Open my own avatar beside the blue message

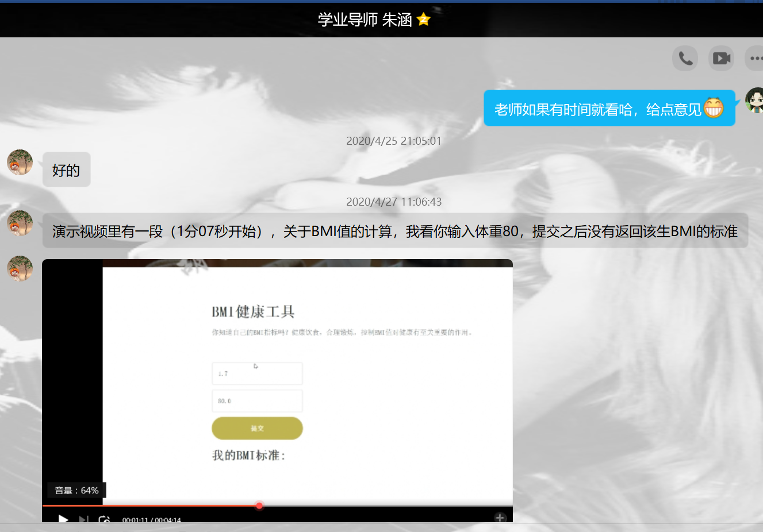(754, 101)
